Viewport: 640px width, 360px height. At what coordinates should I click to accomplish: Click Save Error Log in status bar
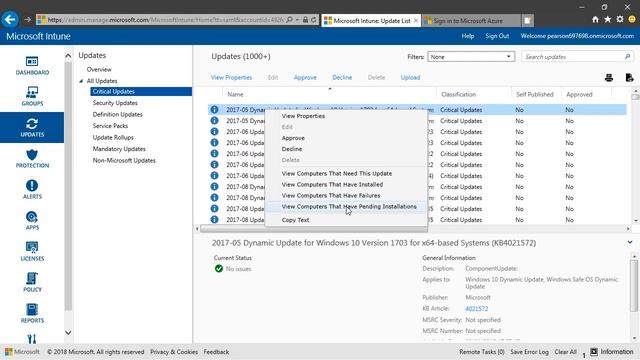tap(529, 351)
